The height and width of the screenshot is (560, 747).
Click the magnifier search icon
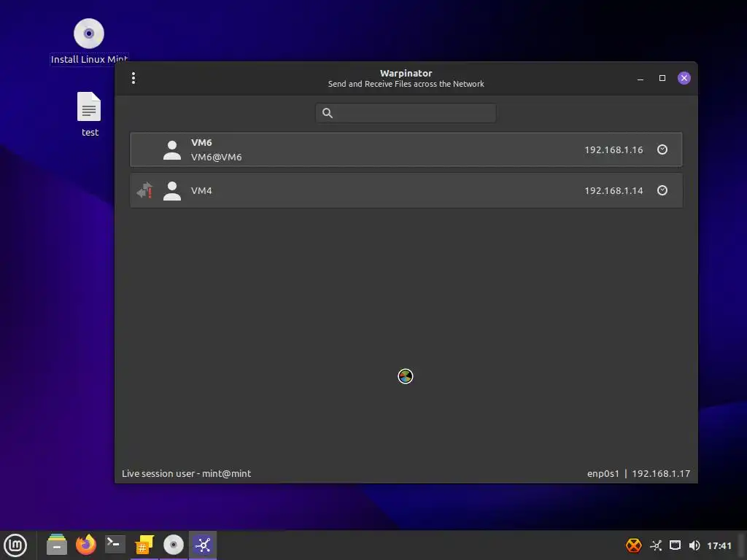(x=328, y=113)
